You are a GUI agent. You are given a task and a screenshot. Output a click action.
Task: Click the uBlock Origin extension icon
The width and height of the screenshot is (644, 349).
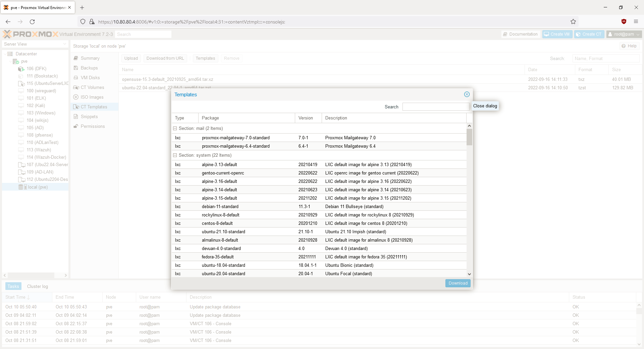[x=624, y=21]
